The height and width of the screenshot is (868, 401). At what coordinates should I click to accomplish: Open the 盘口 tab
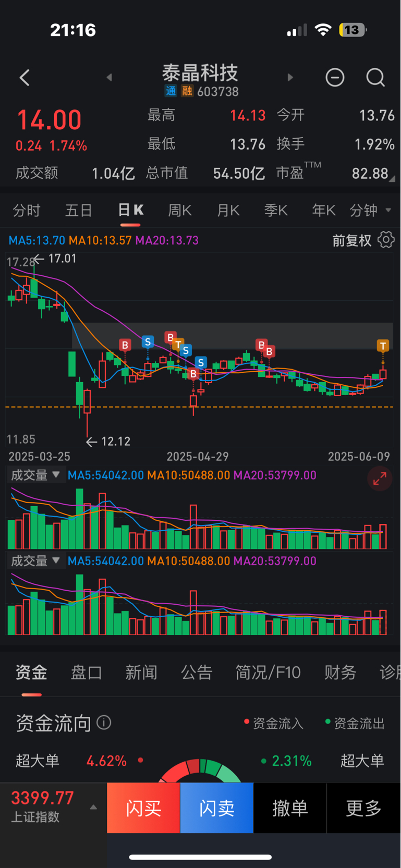pos(87,672)
